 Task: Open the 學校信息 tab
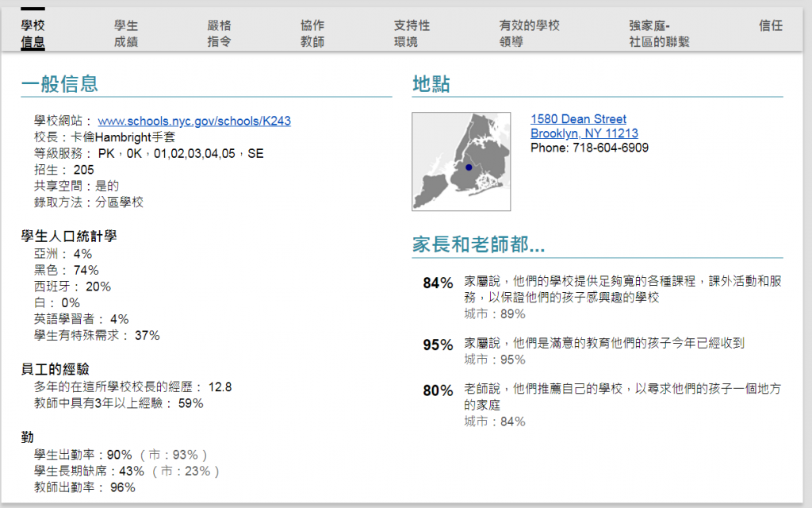pos(33,33)
